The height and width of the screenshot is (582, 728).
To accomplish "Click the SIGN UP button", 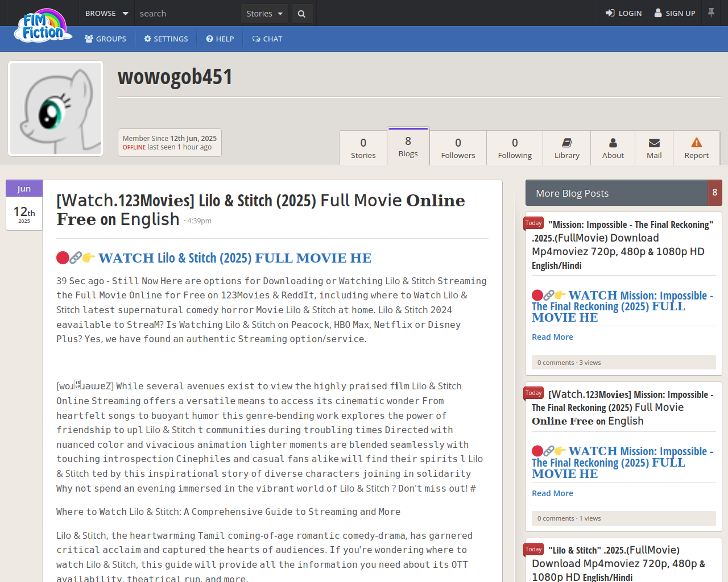I will [675, 13].
